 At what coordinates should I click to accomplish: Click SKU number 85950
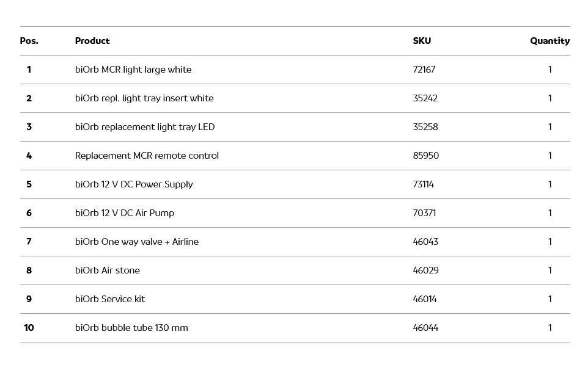pyautogui.click(x=426, y=156)
